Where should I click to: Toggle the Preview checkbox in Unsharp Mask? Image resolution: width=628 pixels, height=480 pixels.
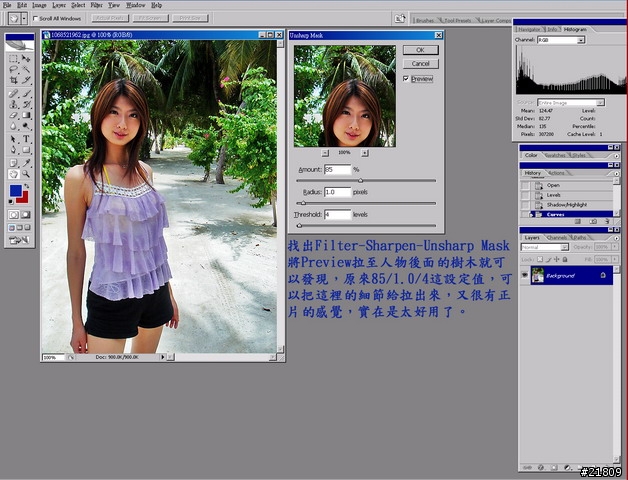click(x=406, y=79)
